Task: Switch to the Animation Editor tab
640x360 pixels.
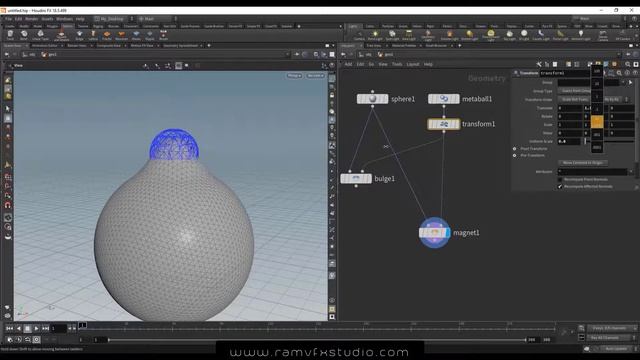Action: [x=45, y=46]
